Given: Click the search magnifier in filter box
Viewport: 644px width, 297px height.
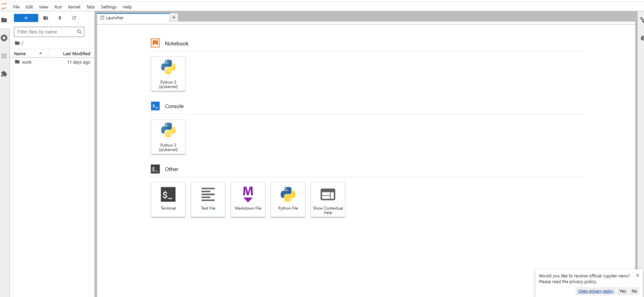Looking at the screenshot, I should pos(80,31).
